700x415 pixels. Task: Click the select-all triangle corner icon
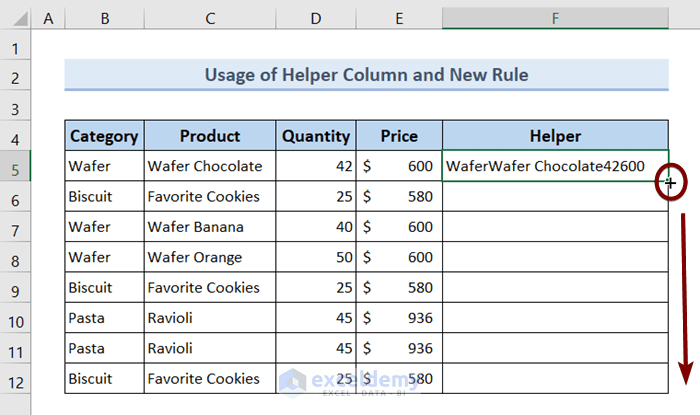click(20, 19)
